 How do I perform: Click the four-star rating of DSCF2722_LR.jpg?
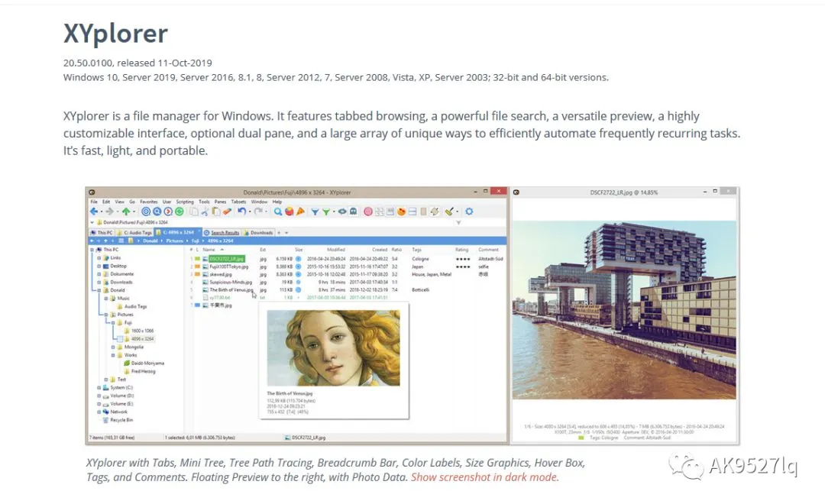[463, 259]
